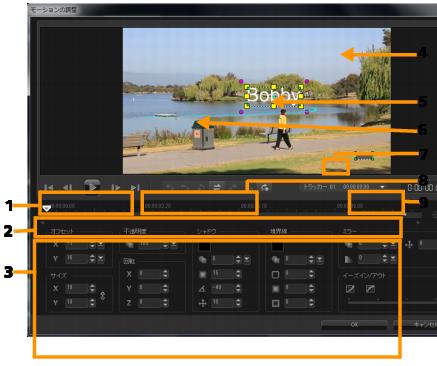This screenshot has width=437, height=366.
Task: Click the shadow color swatch
Action: click(x=204, y=247)
